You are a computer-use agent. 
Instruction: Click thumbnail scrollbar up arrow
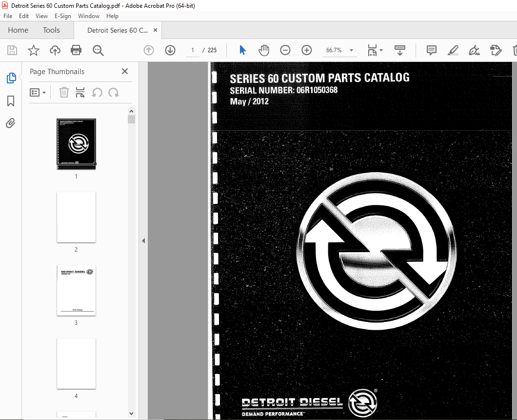click(131, 111)
